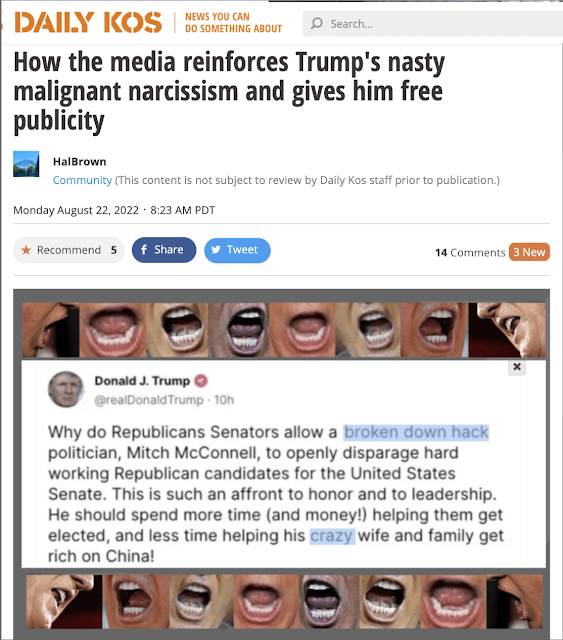The height and width of the screenshot is (640, 563).
Task: Click the highlighted 'broken down hack' text
Action: click(416, 432)
